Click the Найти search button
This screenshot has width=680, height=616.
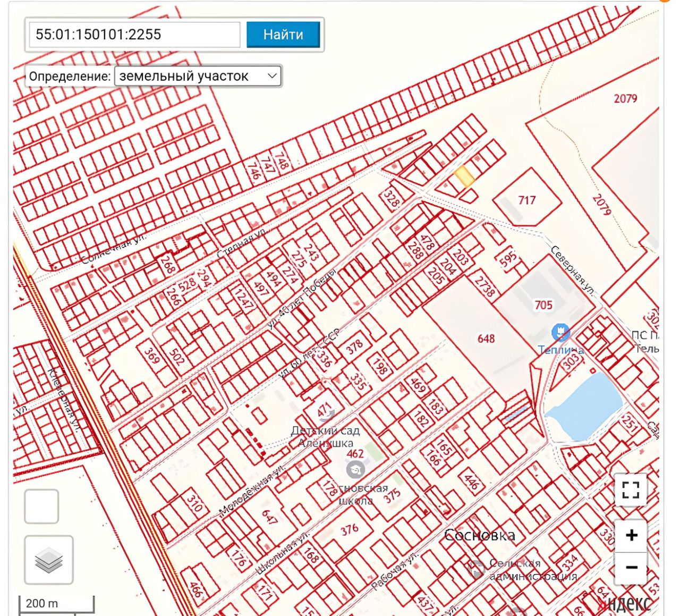tap(283, 35)
